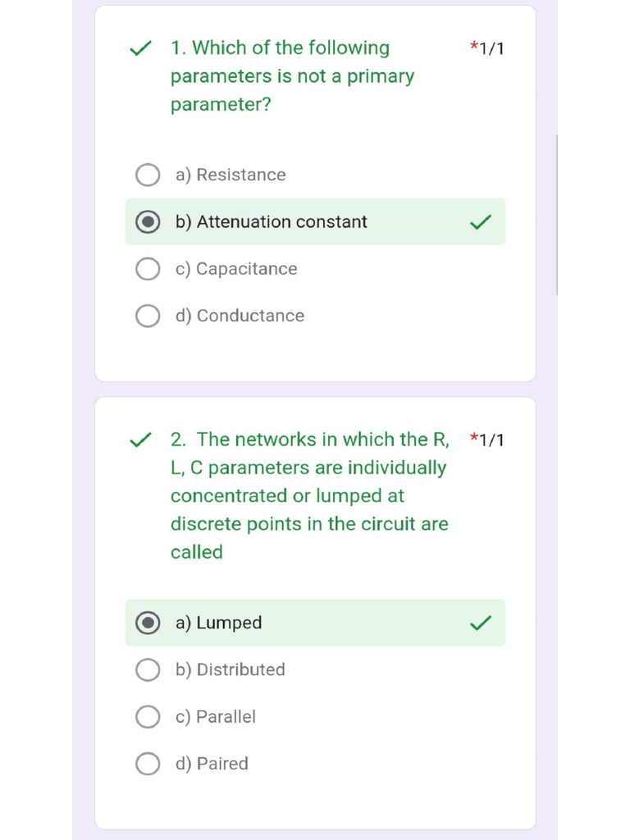This screenshot has width=630, height=840.
Task: Select the Attenuation constant radio button
Action: pyautogui.click(x=148, y=222)
